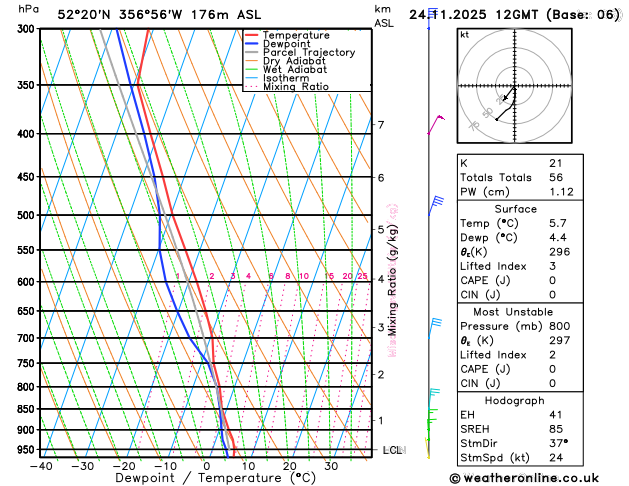Click the red Temperature legend line
The height and width of the screenshot is (486, 629).
(252, 35)
